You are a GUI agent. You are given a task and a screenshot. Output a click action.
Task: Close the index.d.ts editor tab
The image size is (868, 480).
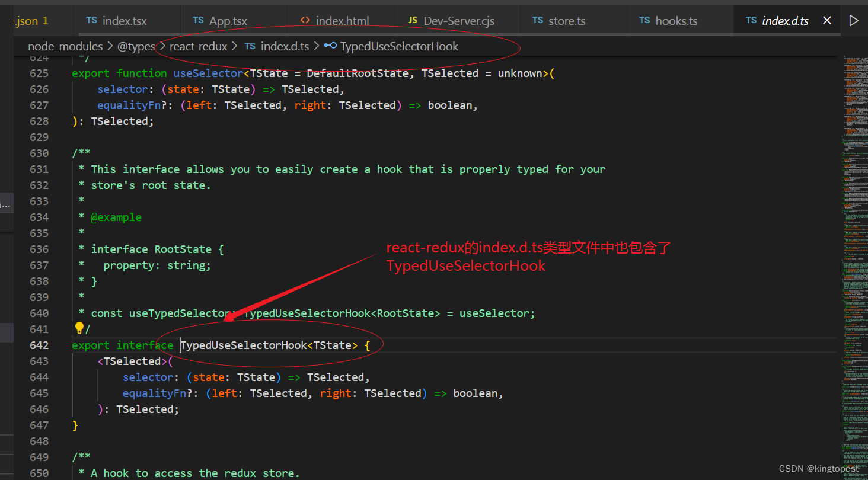point(827,20)
